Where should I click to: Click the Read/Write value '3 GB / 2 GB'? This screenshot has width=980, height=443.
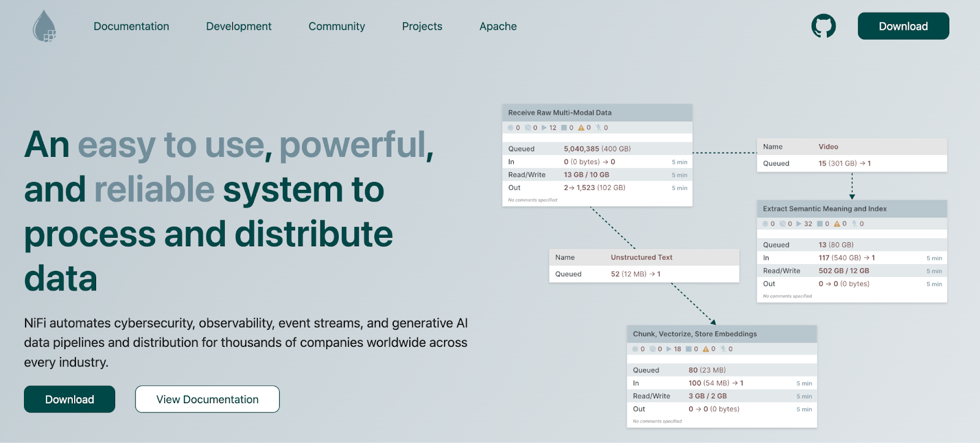coord(707,396)
